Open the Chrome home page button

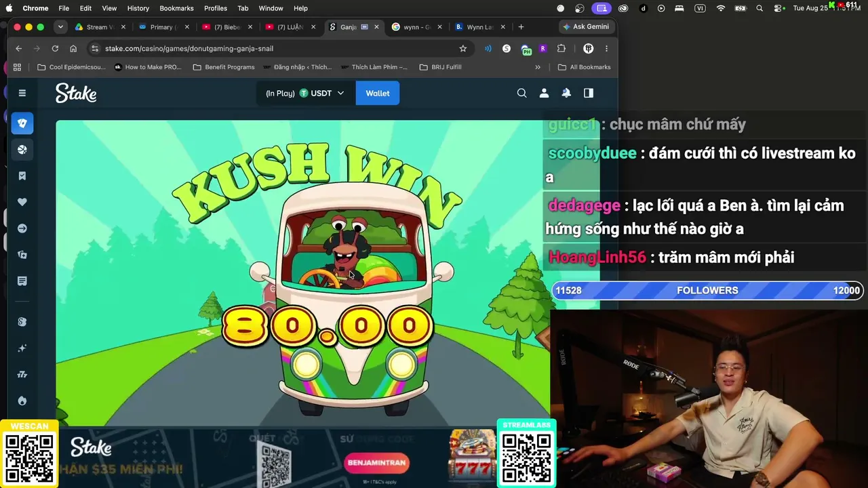(x=73, y=49)
